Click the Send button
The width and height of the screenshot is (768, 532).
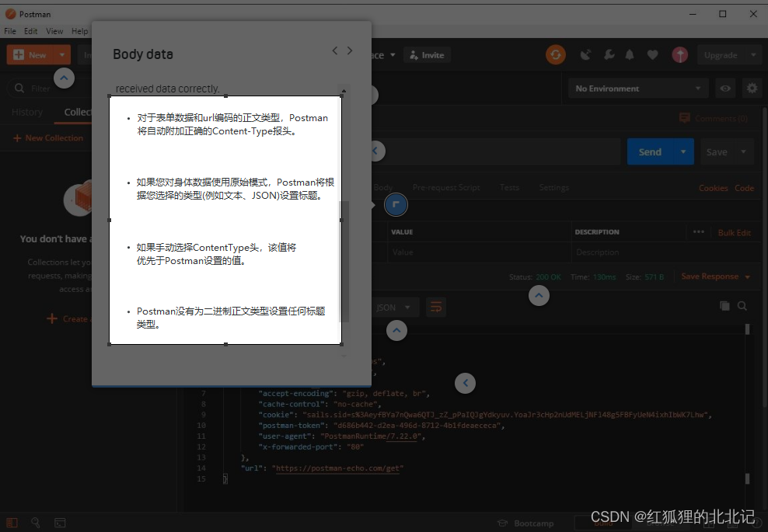pyautogui.click(x=651, y=151)
